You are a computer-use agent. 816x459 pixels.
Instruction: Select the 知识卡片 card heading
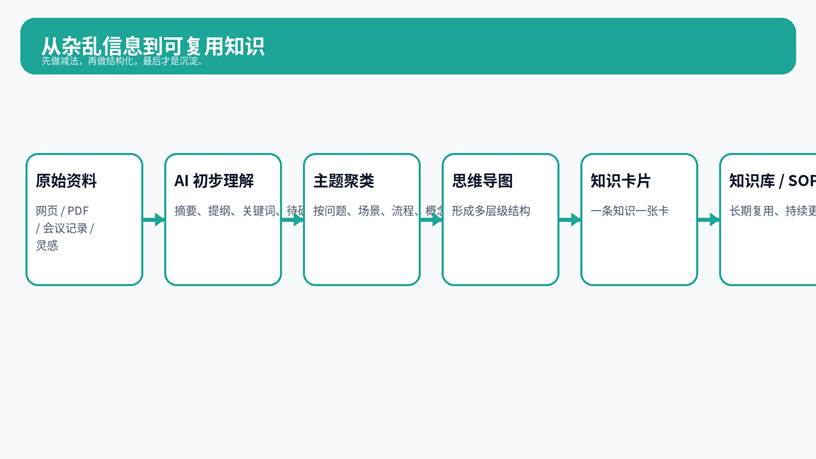(x=621, y=181)
